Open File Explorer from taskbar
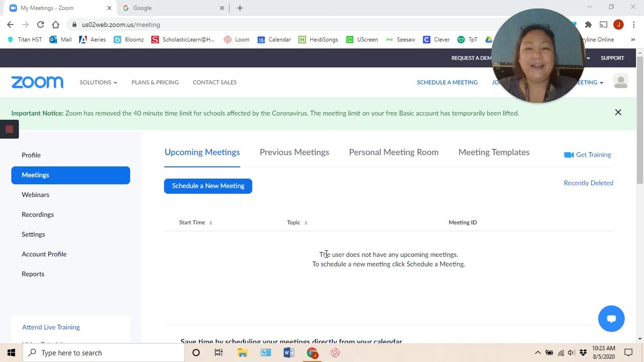 [242, 353]
